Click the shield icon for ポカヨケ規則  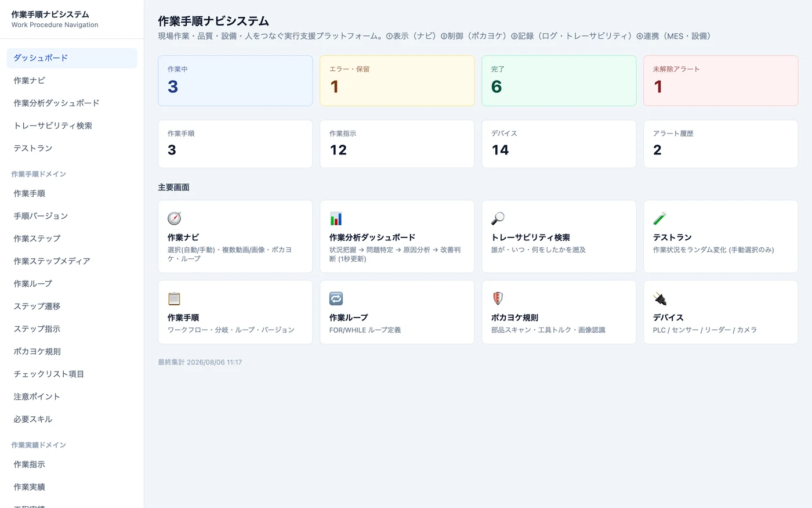click(x=498, y=299)
